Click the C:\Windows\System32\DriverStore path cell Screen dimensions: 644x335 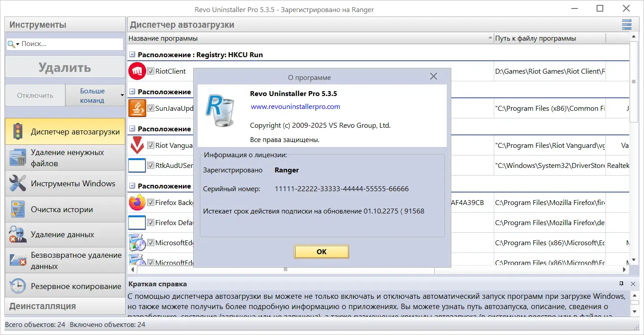pyautogui.click(x=550, y=165)
